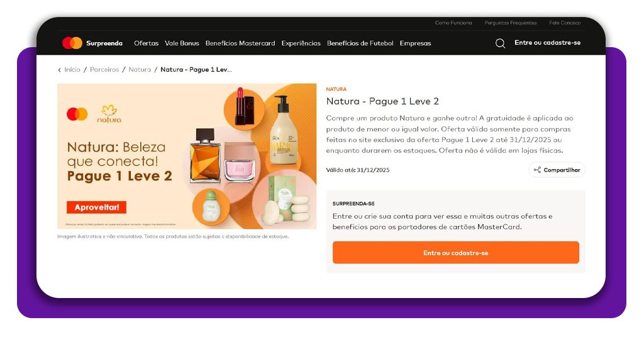Select Empresas in the navigation bar
644x337 pixels.
[415, 43]
